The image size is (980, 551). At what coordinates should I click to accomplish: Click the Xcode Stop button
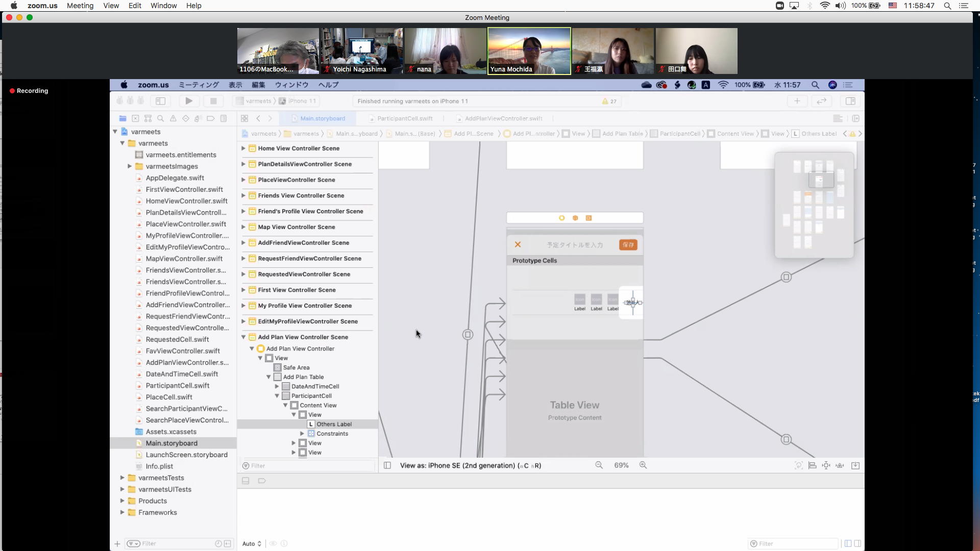tap(213, 101)
